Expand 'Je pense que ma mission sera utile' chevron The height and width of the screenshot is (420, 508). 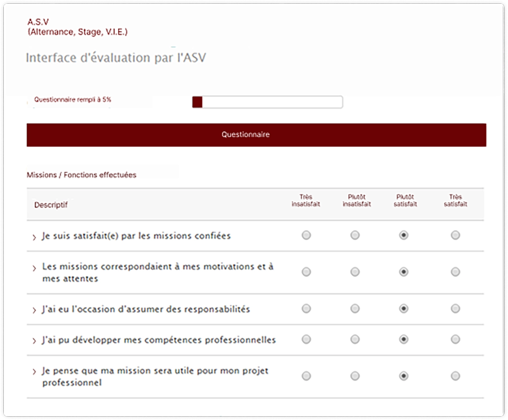[34, 372]
